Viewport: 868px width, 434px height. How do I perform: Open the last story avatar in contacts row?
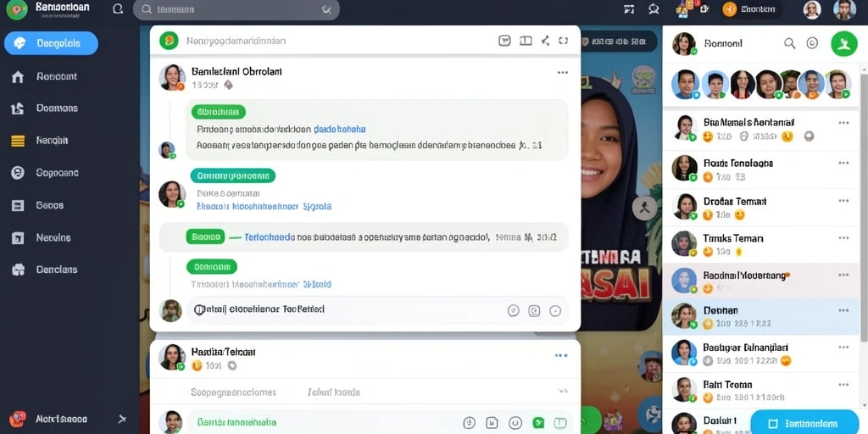(x=837, y=84)
